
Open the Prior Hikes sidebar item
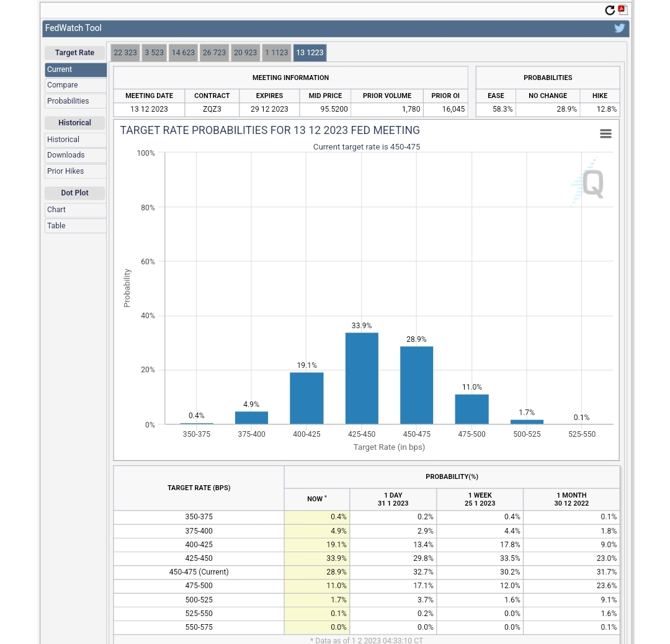coord(76,171)
